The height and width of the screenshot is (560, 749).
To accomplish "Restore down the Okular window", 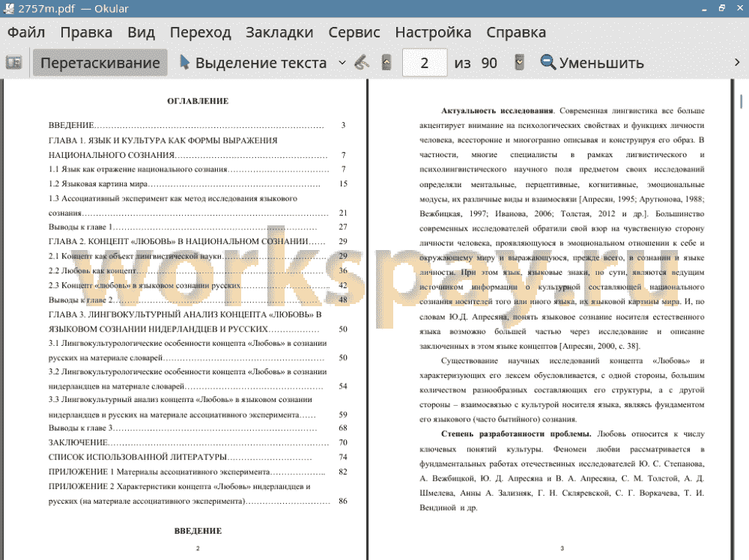I will coord(722,8).
